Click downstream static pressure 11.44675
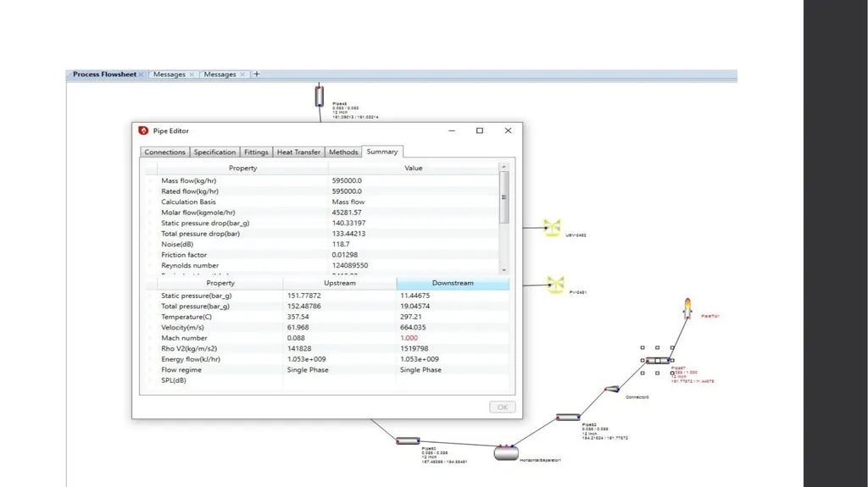The image size is (868, 487). pyautogui.click(x=415, y=296)
